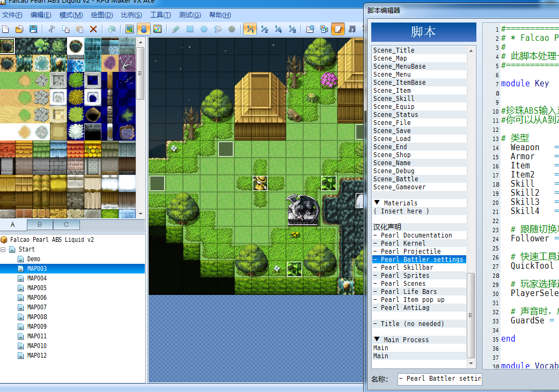Open the Sound Test music icon
The height and width of the screenshot is (392, 559).
352,29
